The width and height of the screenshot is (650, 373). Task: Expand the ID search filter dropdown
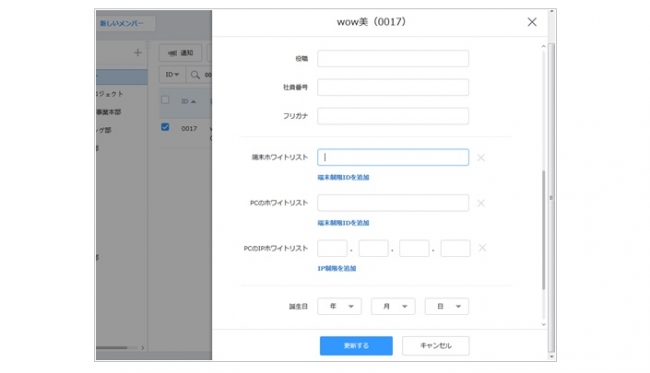(x=172, y=75)
